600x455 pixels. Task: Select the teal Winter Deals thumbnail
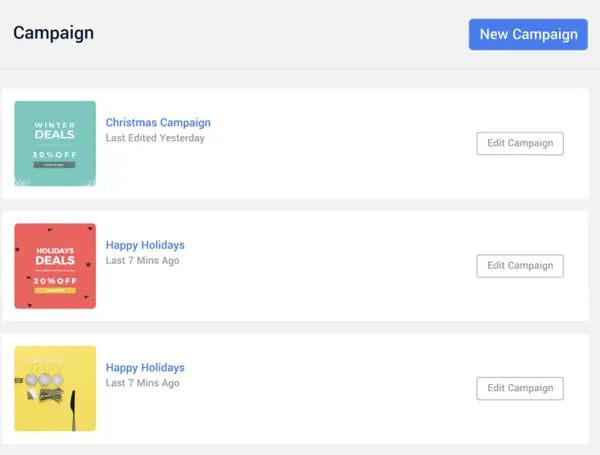tap(55, 143)
